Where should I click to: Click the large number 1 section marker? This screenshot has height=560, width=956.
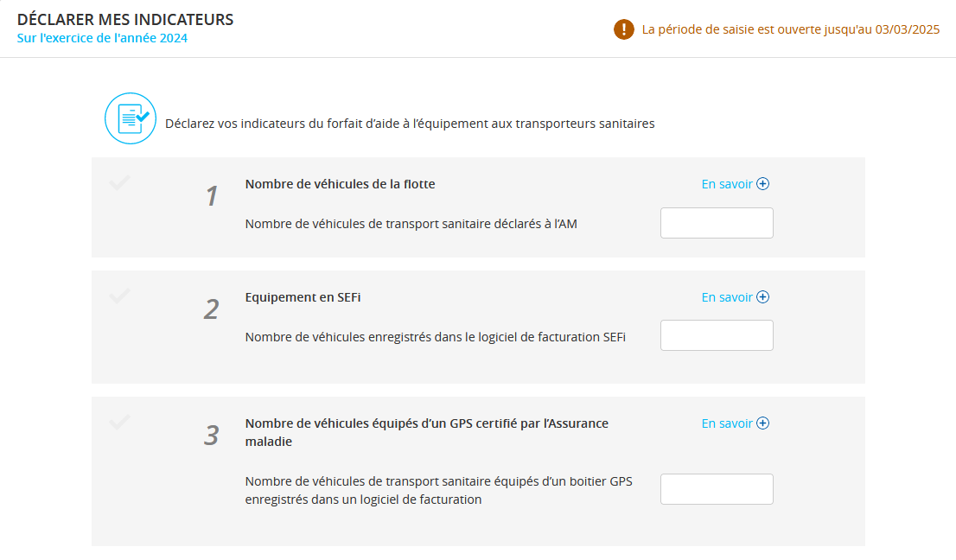(x=212, y=195)
